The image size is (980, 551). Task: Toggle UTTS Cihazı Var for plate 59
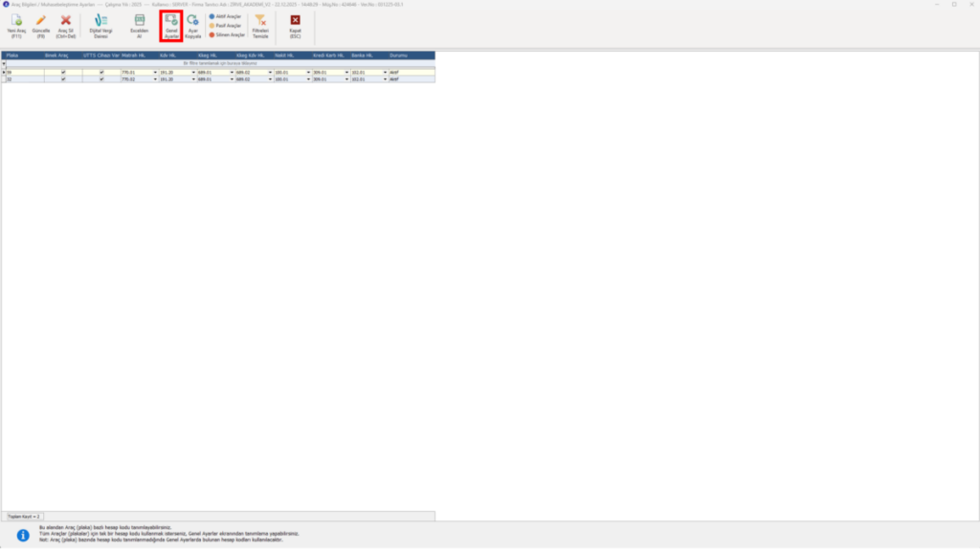[x=101, y=73]
